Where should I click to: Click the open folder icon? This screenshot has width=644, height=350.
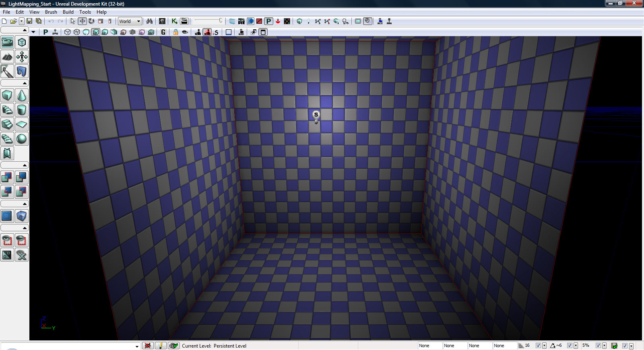(13, 21)
